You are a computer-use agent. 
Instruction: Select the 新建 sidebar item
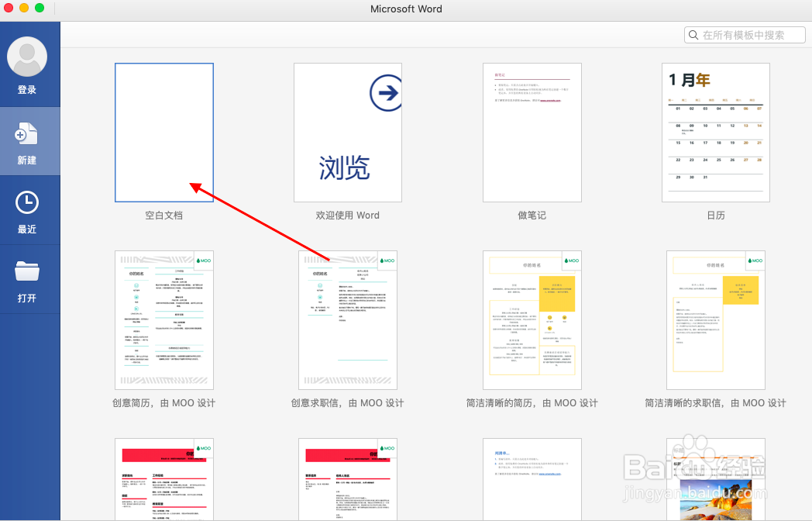click(29, 141)
